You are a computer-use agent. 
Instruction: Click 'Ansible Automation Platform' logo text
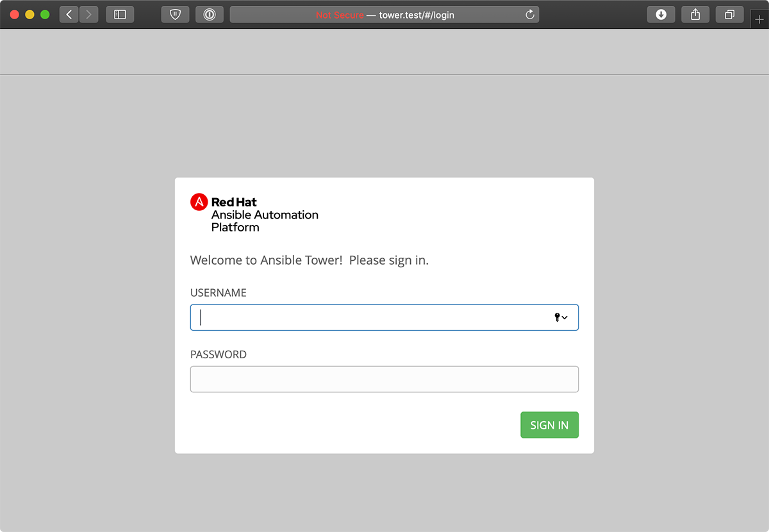(265, 220)
